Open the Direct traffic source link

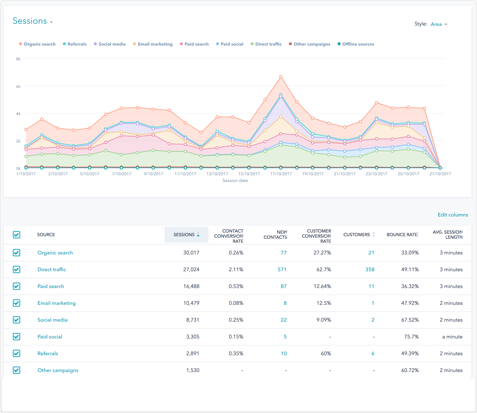point(52,269)
